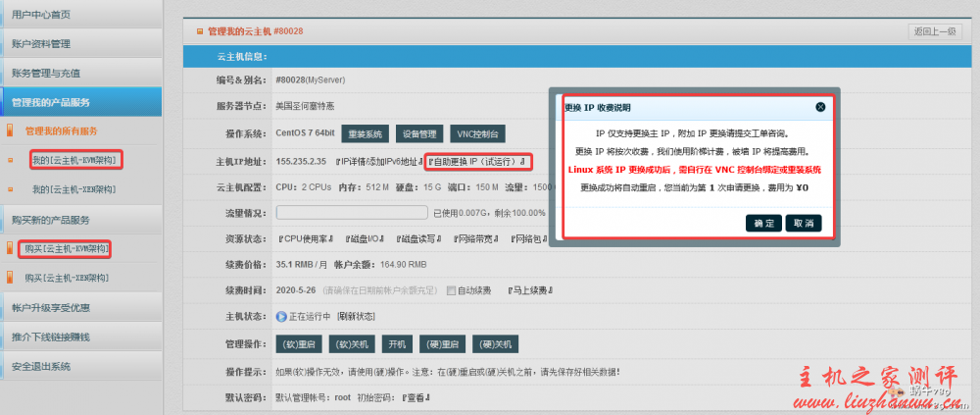Click the 重装系统 button
Screen dimensions: 980x415
tap(365, 133)
